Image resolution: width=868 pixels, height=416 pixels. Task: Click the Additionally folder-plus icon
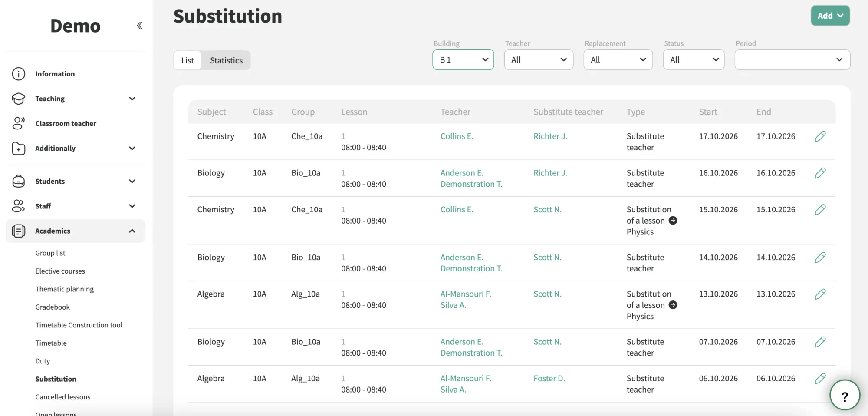pyautogui.click(x=18, y=148)
